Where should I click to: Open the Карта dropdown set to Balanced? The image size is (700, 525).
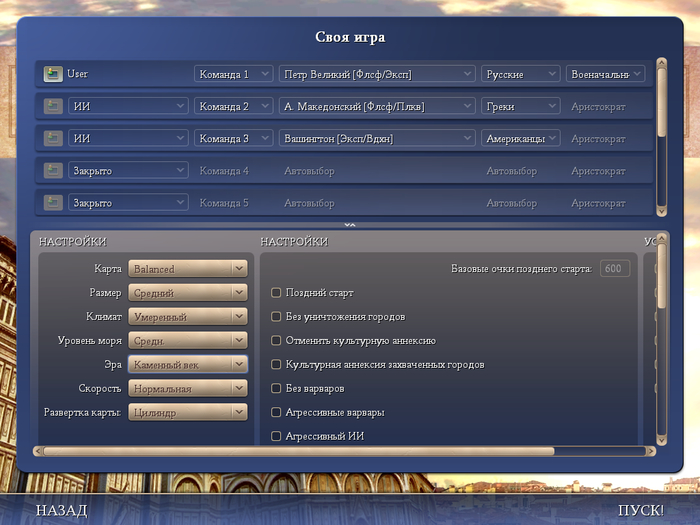(x=188, y=269)
